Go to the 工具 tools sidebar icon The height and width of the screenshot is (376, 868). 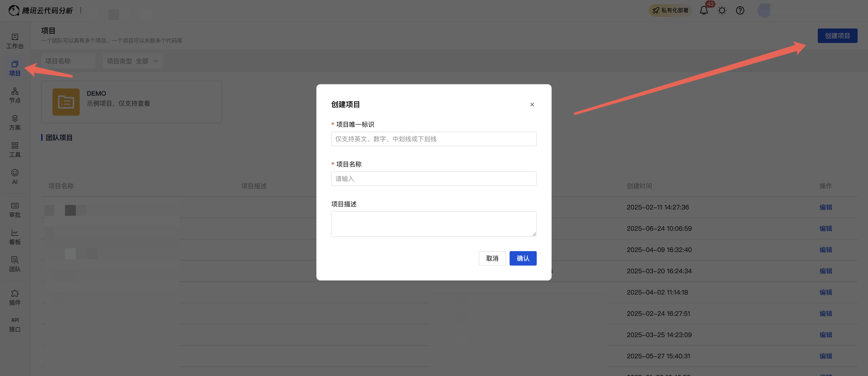(15, 150)
